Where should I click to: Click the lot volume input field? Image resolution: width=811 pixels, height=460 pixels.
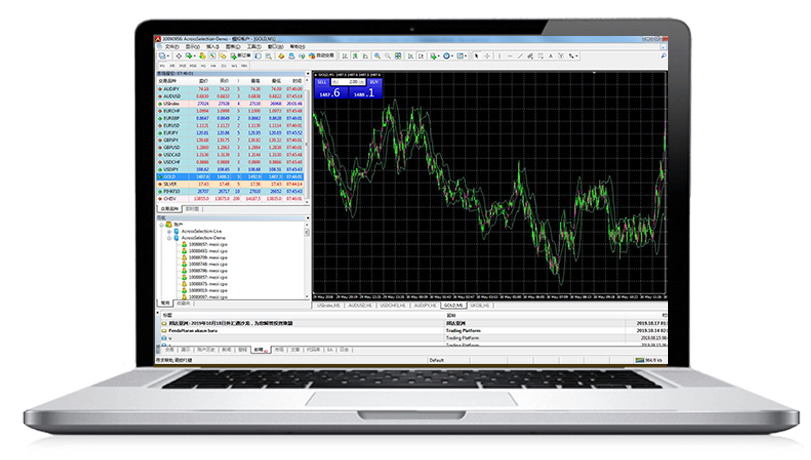[x=346, y=81]
